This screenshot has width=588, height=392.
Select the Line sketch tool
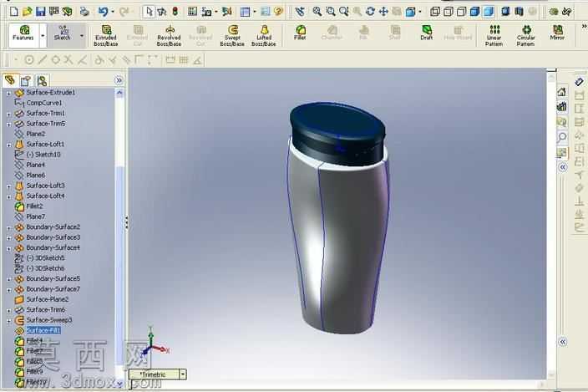43,60
